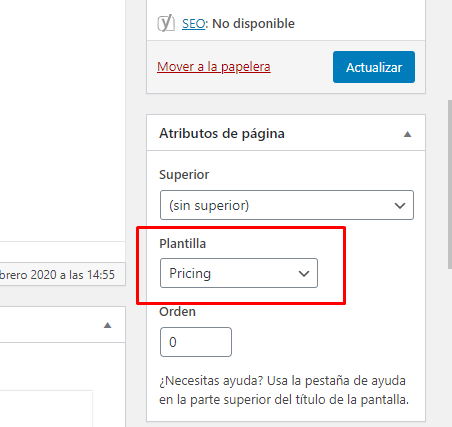Screen dimensions: 452x427
Task: Collapse the left panel with the triangle arrow
Action: pos(107,325)
